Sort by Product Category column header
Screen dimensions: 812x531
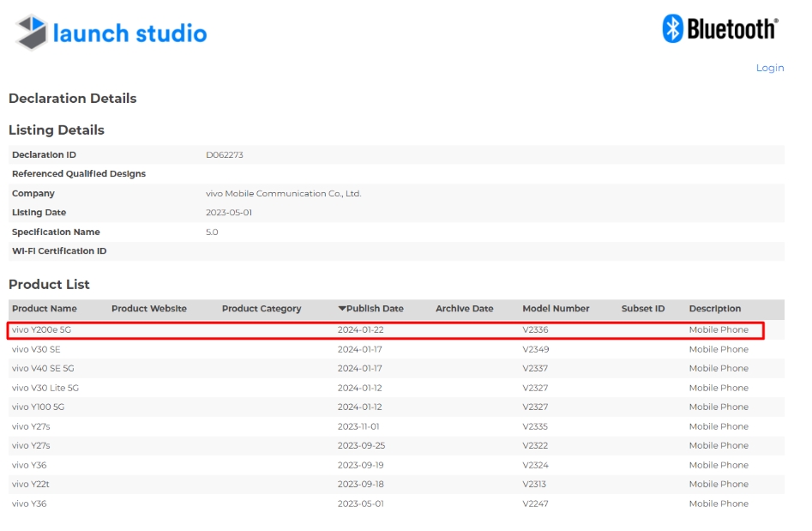click(262, 309)
